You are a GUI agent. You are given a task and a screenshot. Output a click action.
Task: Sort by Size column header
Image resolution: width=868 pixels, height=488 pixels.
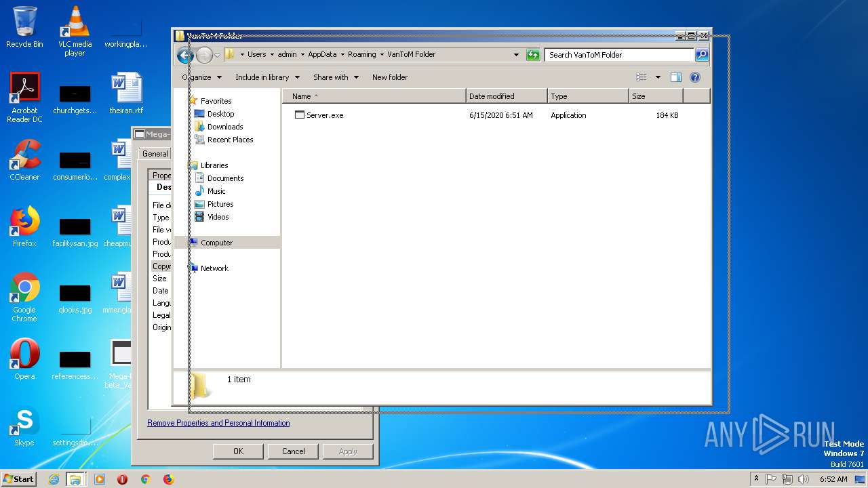point(656,96)
